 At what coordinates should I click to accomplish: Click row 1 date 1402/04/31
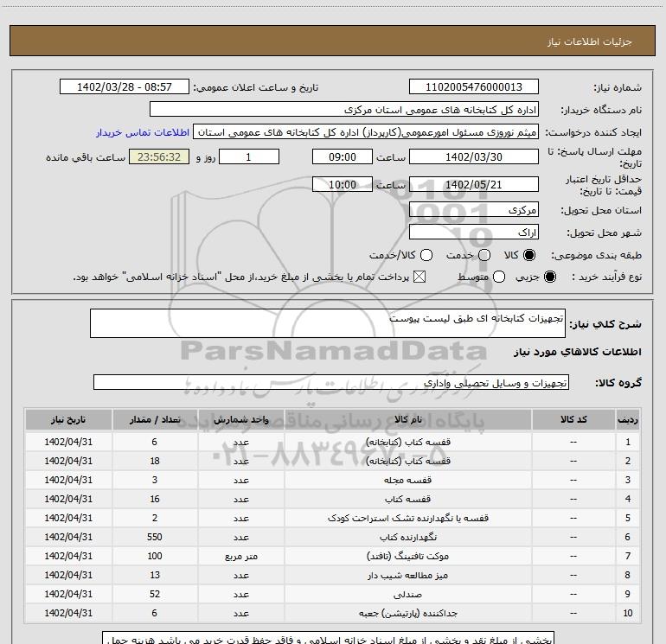68,442
